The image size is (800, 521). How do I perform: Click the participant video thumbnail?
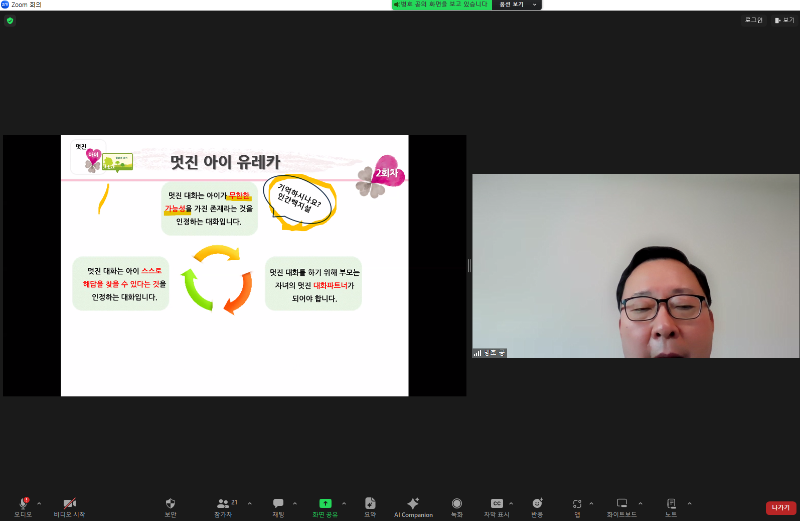point(635,266)
